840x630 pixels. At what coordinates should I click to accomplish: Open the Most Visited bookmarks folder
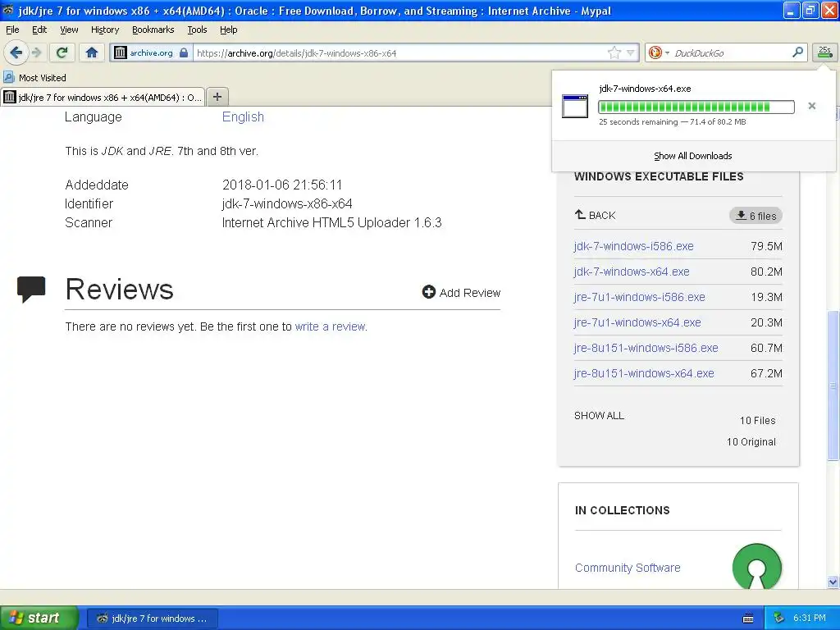pyautogui.click(x=35, y=78)
